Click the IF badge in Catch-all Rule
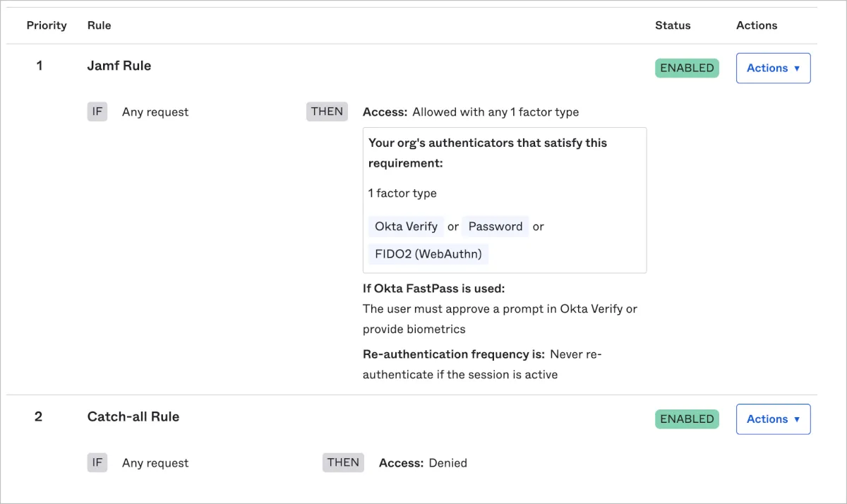The width and height of the screenshot is (847, 504). click(97, 462)
